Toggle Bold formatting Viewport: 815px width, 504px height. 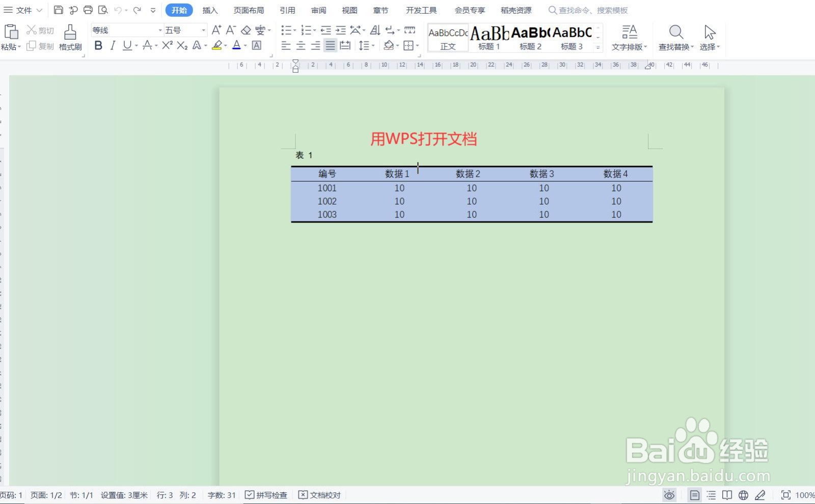[x=98, y=45]
